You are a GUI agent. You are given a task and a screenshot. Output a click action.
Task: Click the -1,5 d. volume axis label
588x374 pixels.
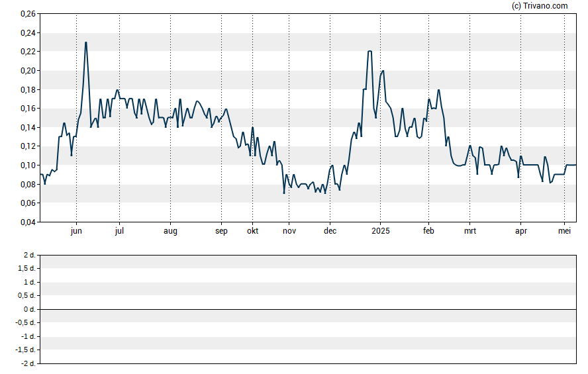point(26,350)
